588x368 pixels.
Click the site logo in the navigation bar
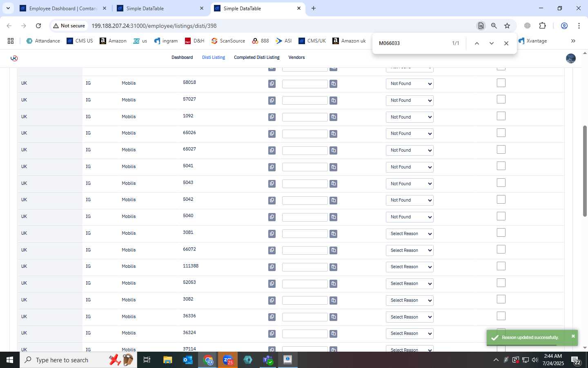point(14,58)
